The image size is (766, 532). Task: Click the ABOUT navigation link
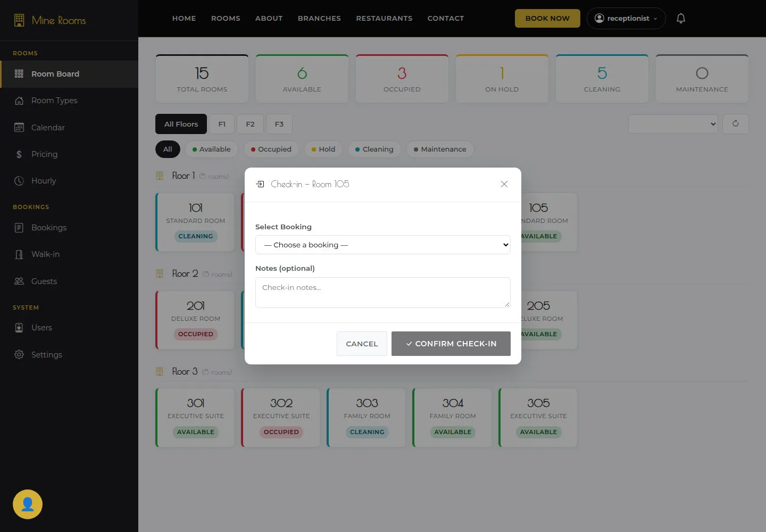[269, 18]
